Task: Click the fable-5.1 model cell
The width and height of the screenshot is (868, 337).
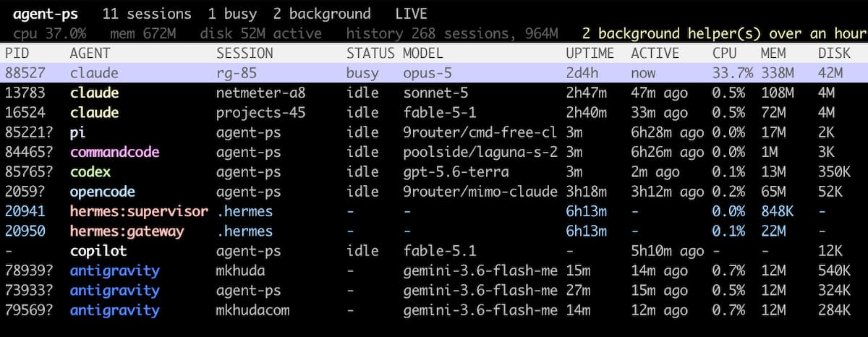Action: (439, 251)
